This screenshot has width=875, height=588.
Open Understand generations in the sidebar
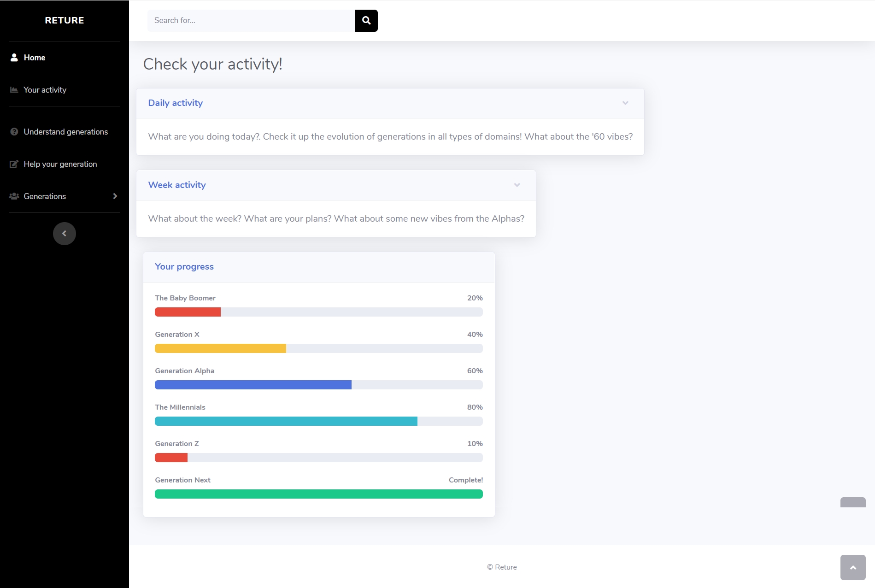click(x=65, y=132)
